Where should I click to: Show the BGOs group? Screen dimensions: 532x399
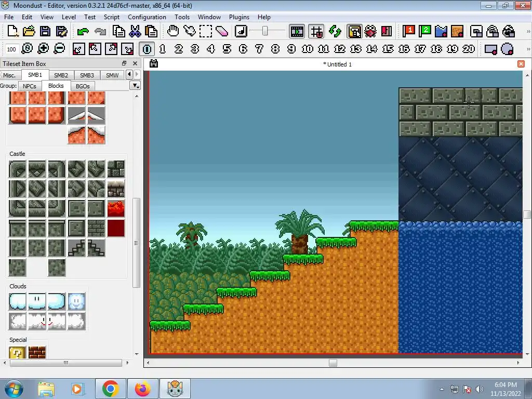83,86
